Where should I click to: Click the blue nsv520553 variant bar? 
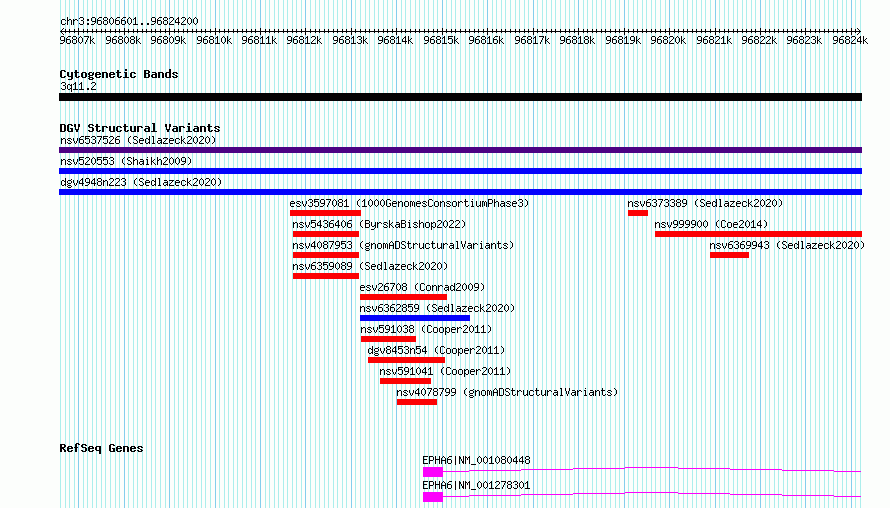460,171
